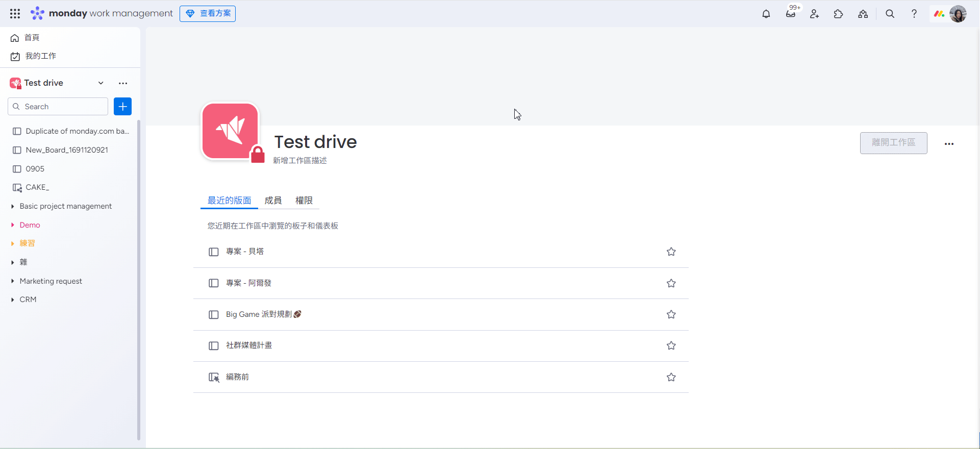Click board icon next to 社群媒體計畫
Screen dimensions: 980x449
coord(214,346)
